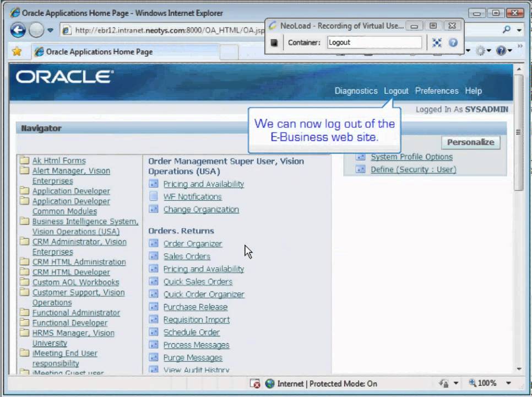Open Business Intelligence System, Vision Operations

pyautogui.click(x=85, y=227)
